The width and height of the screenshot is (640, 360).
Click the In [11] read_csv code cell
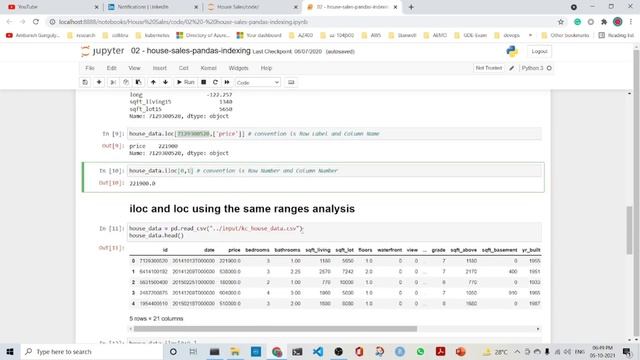point(334,232)
